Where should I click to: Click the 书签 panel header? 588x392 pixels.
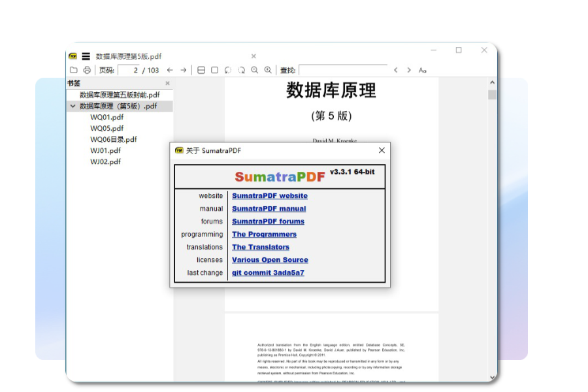point(73,83)
